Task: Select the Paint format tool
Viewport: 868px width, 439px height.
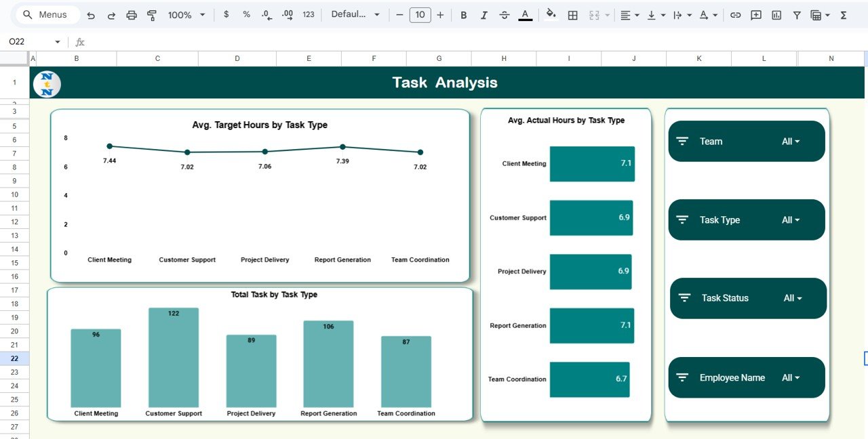Action: click(x=151, y=14)
